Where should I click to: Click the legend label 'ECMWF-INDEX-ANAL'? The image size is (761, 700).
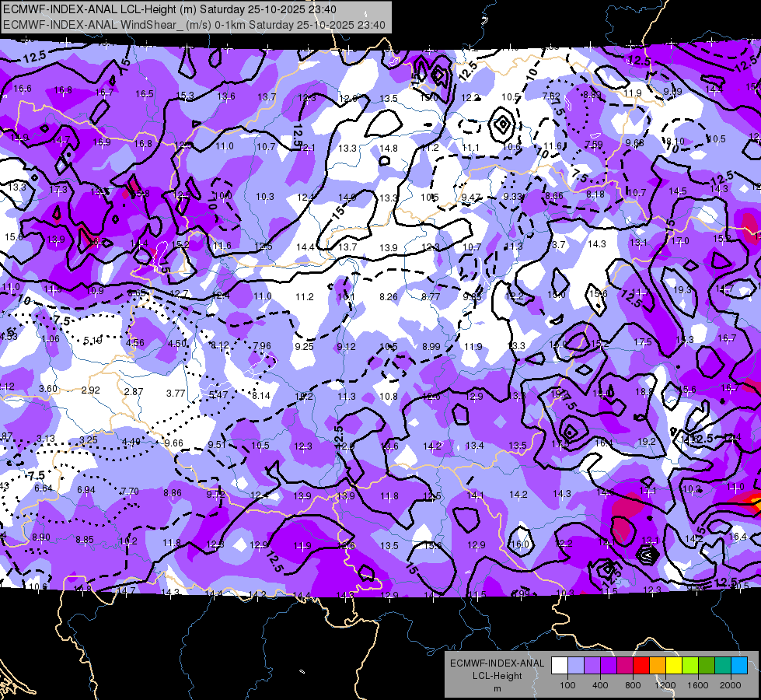coord(497,663)
